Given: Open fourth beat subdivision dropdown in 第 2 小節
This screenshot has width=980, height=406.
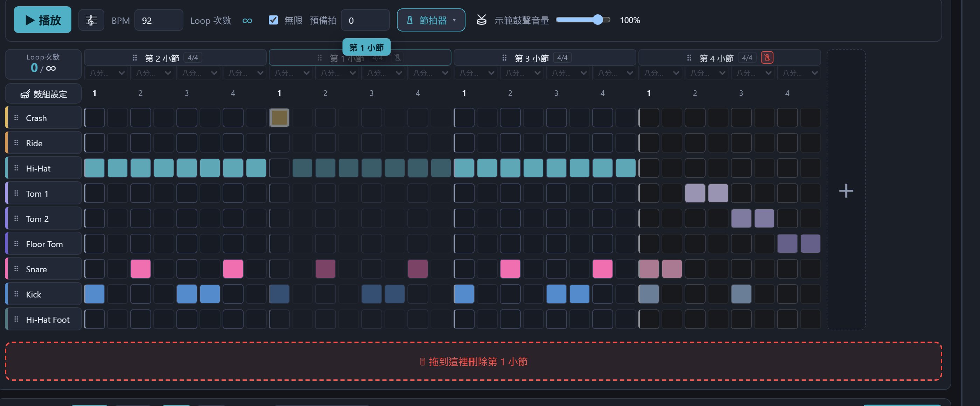Looking at the screenshot, I should click(245, 73).
